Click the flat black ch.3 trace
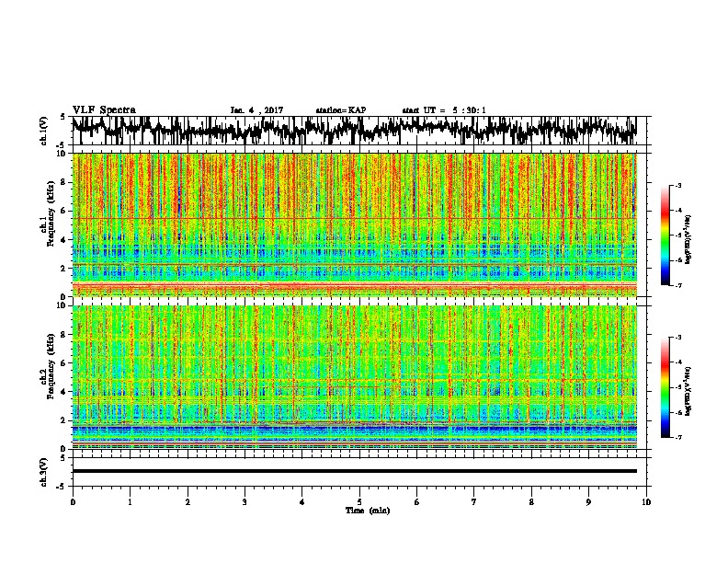The height and width of the screenshot is (563, 728). tap(354, 471)
